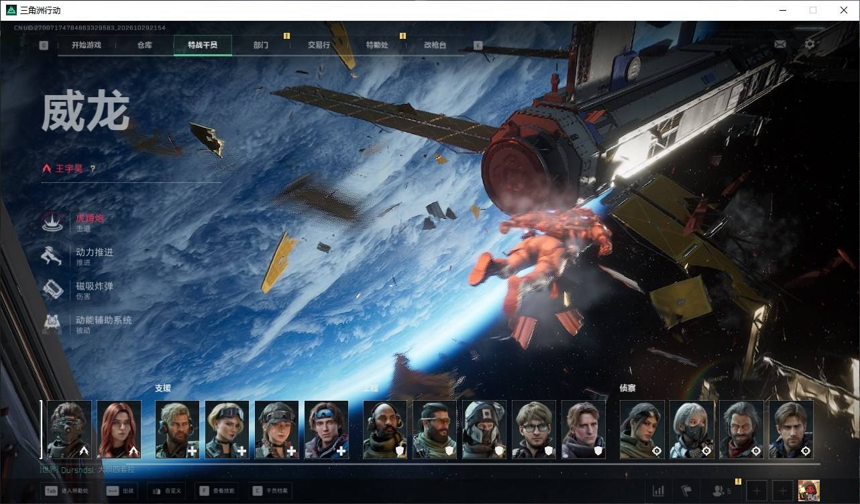
Task: Open the 干员档案 operator file button
Action: point(270,491)
